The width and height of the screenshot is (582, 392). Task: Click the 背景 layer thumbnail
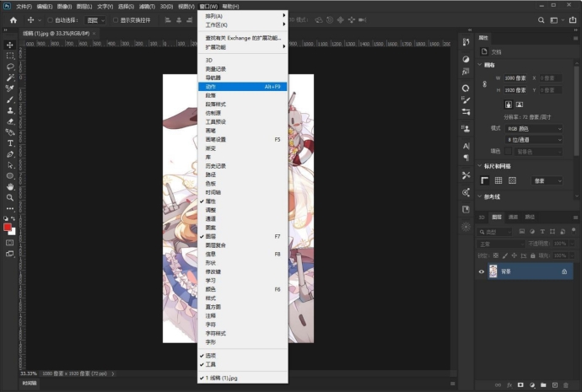pos(493,271)
